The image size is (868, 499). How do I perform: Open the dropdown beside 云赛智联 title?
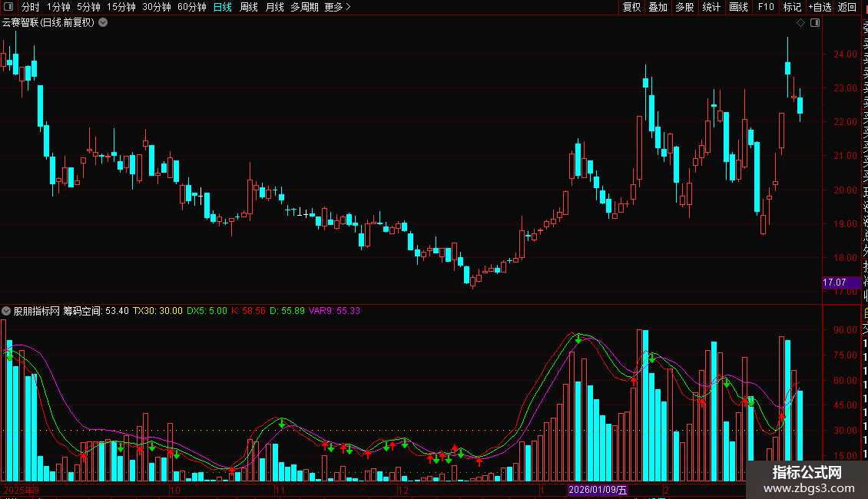pyautogui.click(x=103, y=23)
